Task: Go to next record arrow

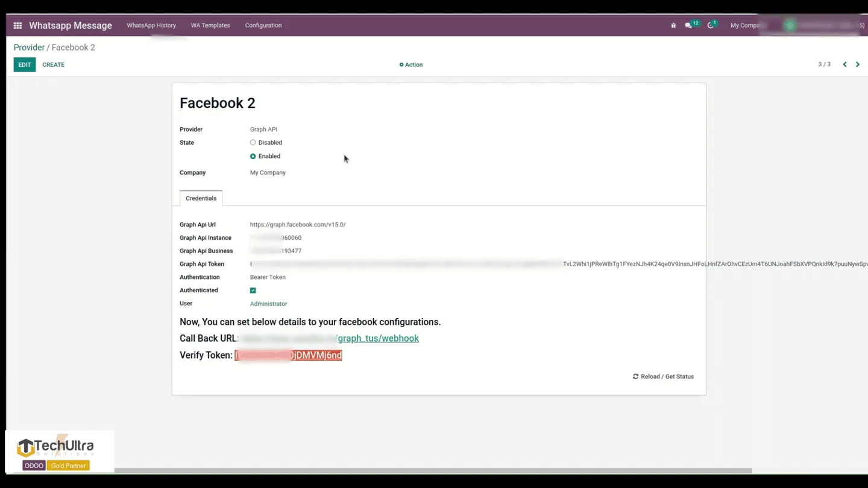Action: pos(858,64)
